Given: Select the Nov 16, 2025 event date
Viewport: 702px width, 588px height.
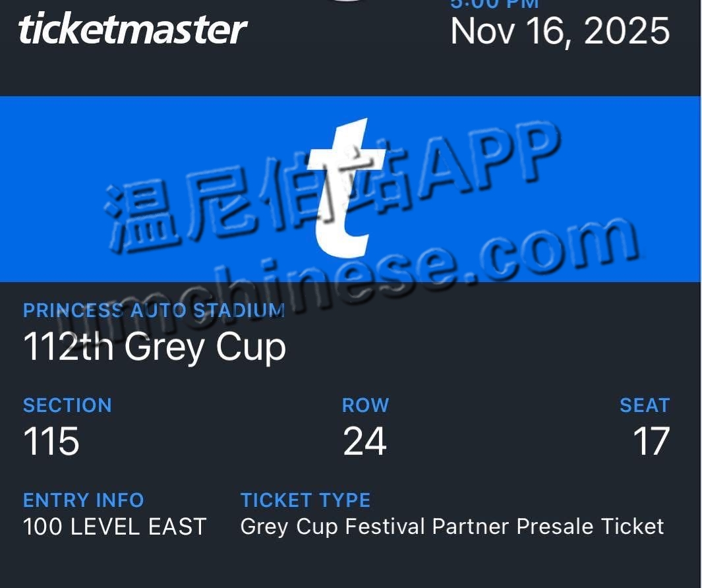Looking at the screenshot, I should coord(560,31).
